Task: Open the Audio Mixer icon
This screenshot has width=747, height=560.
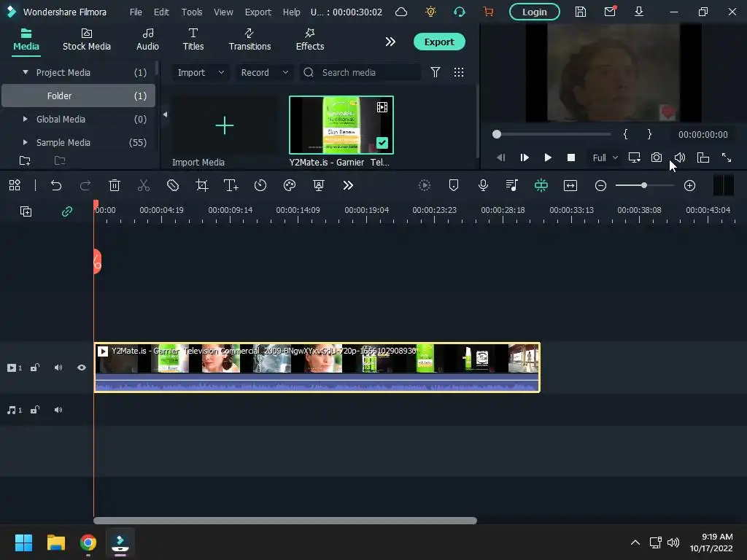Action: pos(512,185)
